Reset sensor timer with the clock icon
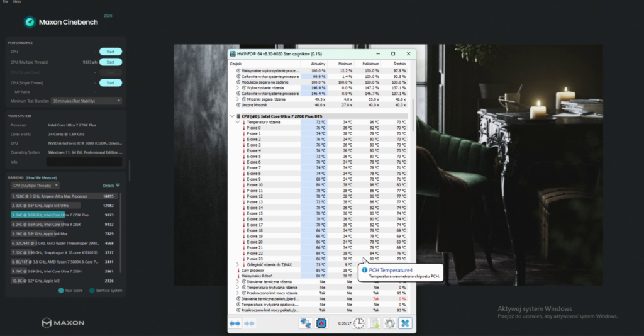Viewport: 644px width, 336px height. point(359,323)
